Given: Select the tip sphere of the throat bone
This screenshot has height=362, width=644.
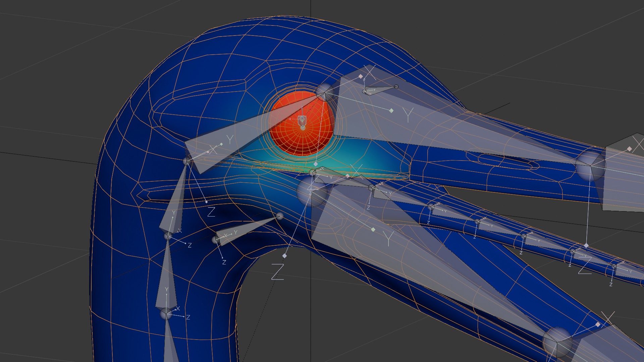Looking at the screenshot, I should [280, 216].
